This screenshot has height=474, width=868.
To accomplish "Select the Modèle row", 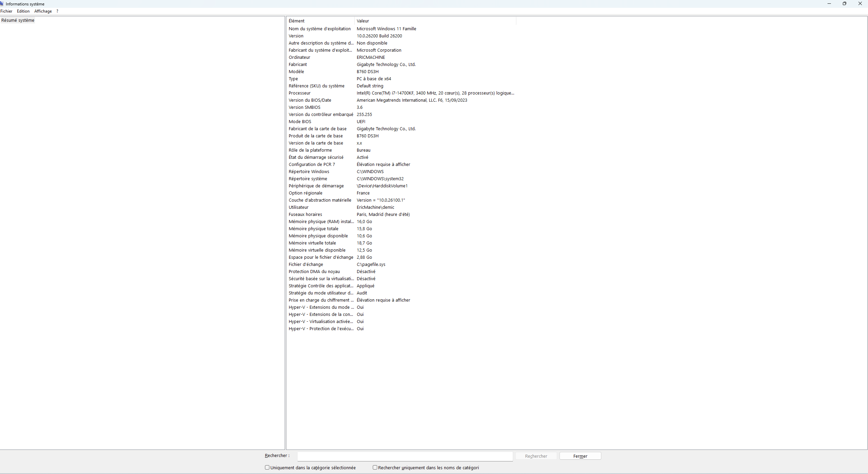I will point(401,72).
